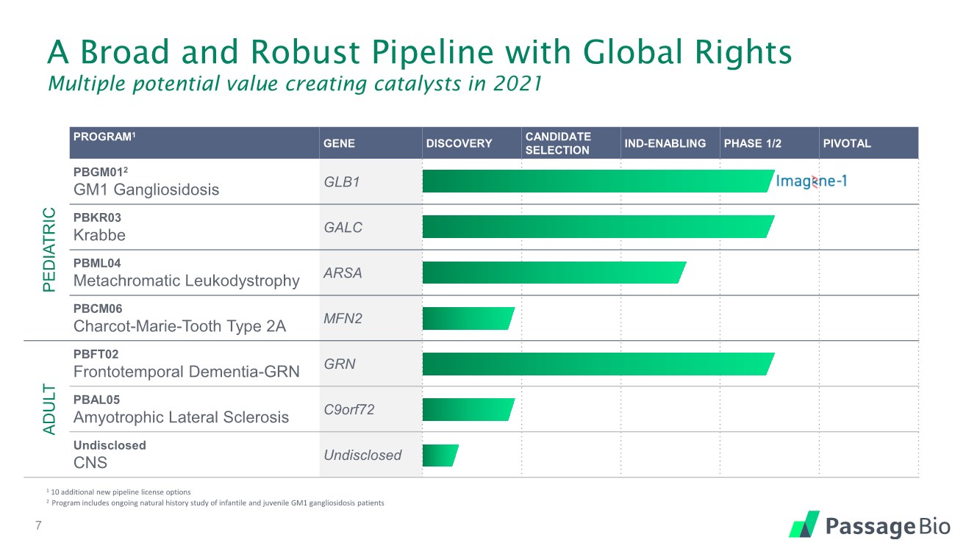
Task: Select the CNS program name
Action: pos(90,463)
